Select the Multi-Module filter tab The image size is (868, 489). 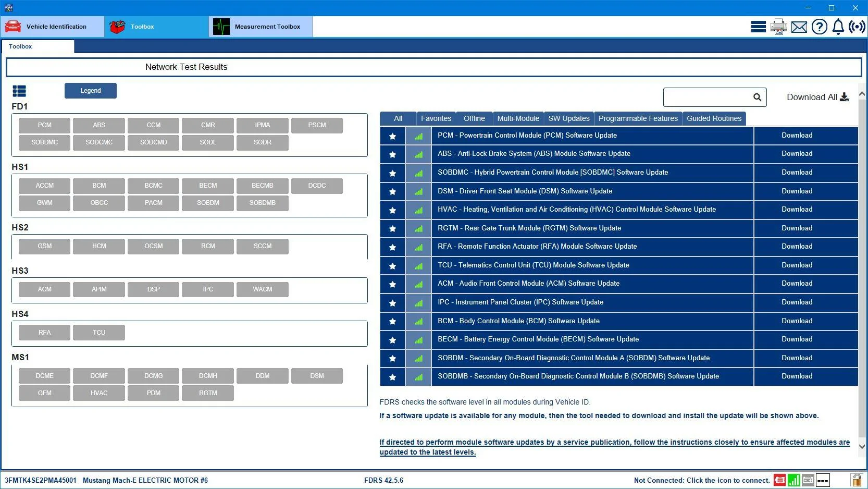pyautogui.click(x=518, y=118)
